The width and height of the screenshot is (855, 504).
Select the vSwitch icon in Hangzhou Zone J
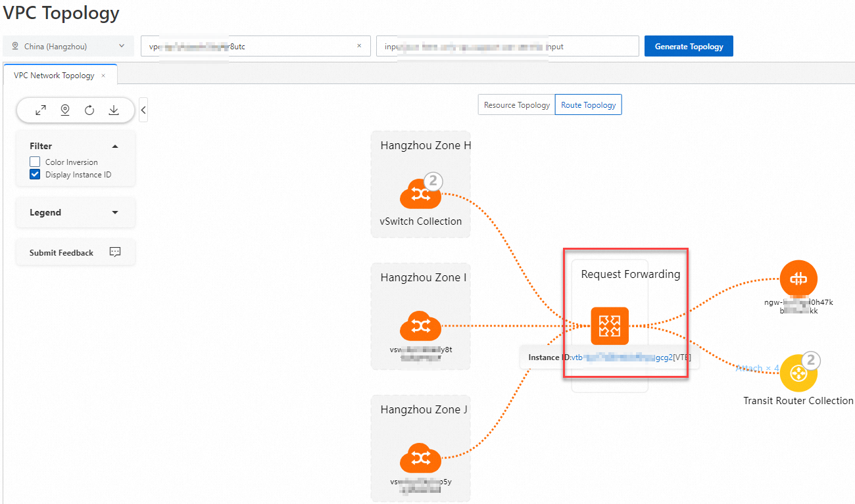(420, 458)
